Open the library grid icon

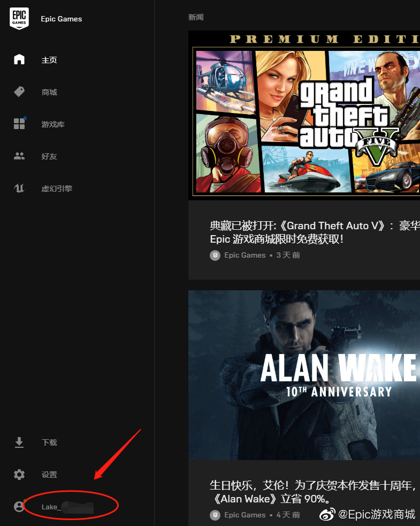pos(19,124)
